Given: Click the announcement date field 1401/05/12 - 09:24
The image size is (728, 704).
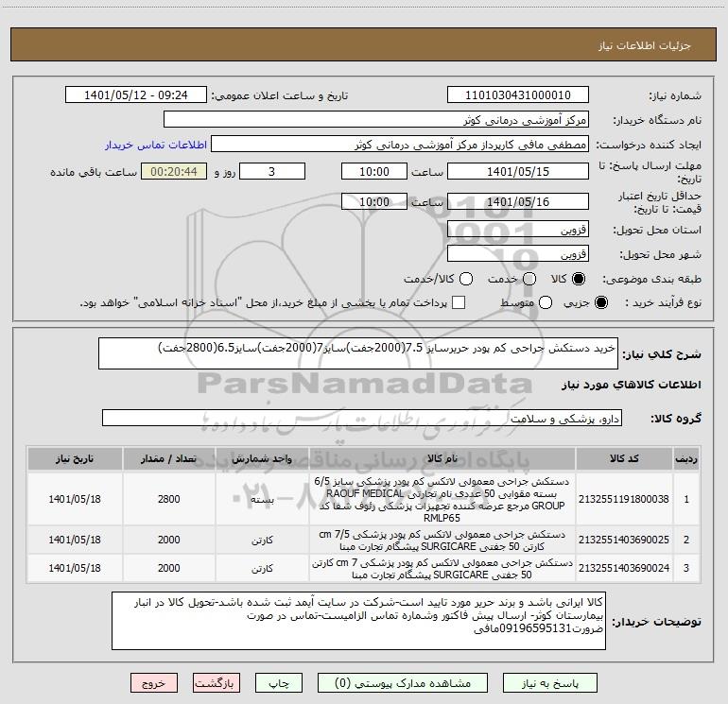Looking at the screenshot, I should 136,95.
